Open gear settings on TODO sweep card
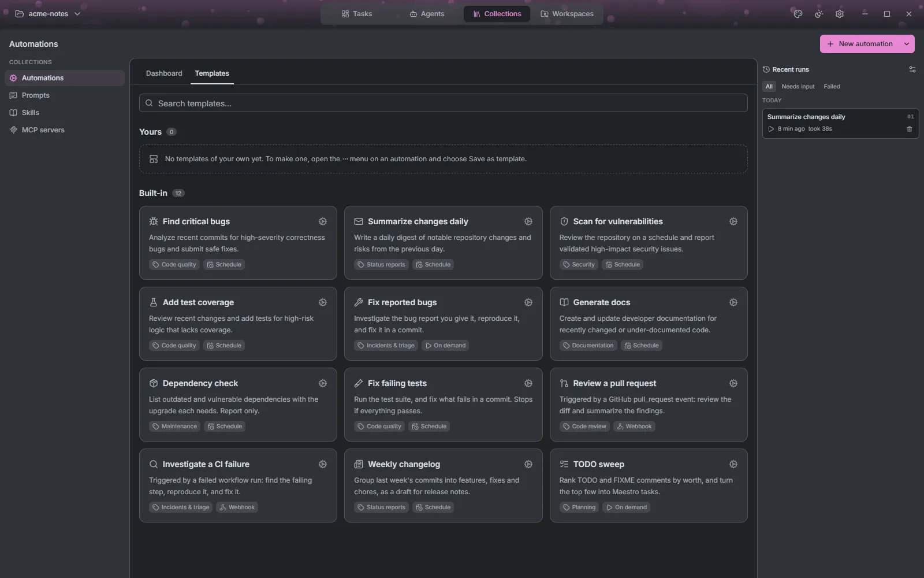 coord(733,464)
